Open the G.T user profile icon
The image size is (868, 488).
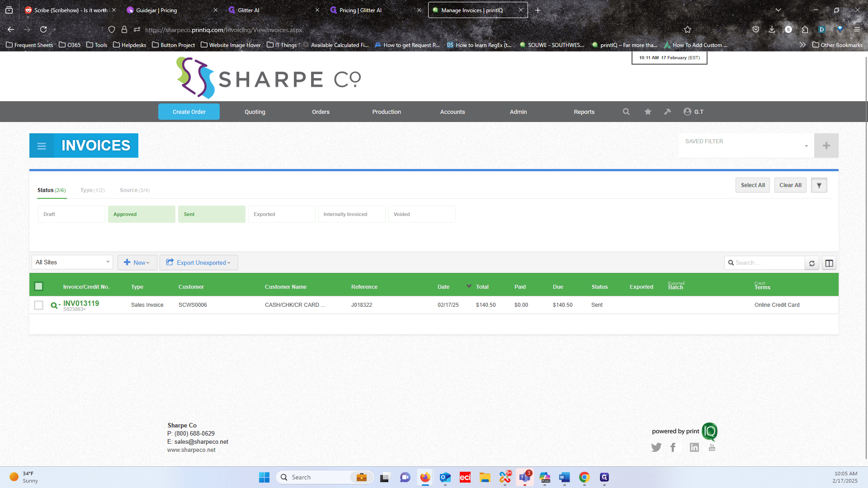click(x=687, y=112)
